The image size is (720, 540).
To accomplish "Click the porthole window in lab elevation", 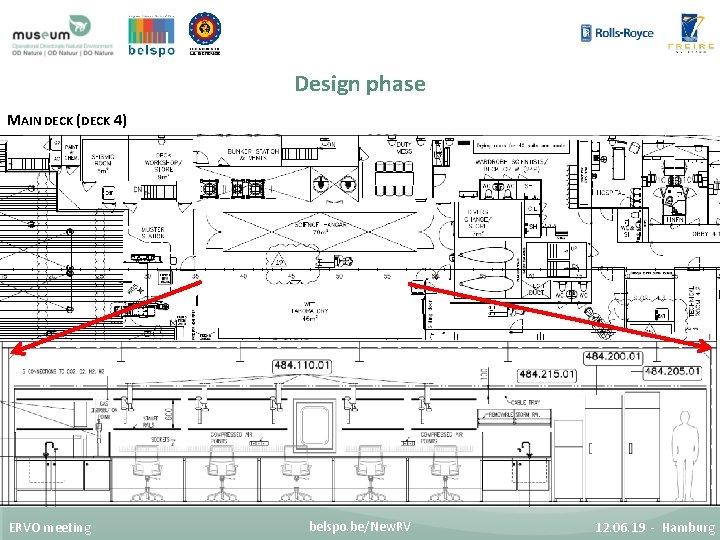I will click(315, 425).
